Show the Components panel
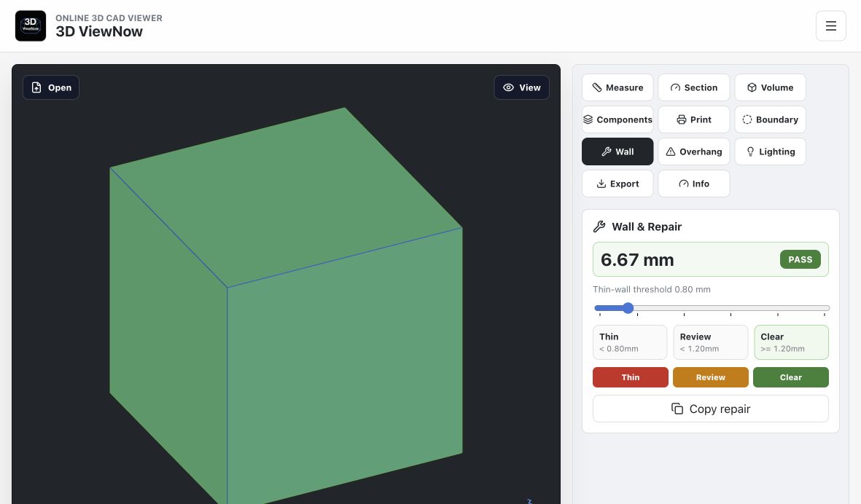This screenshot has width=861, height=504. pyautogui.click(x=617, y=119)
